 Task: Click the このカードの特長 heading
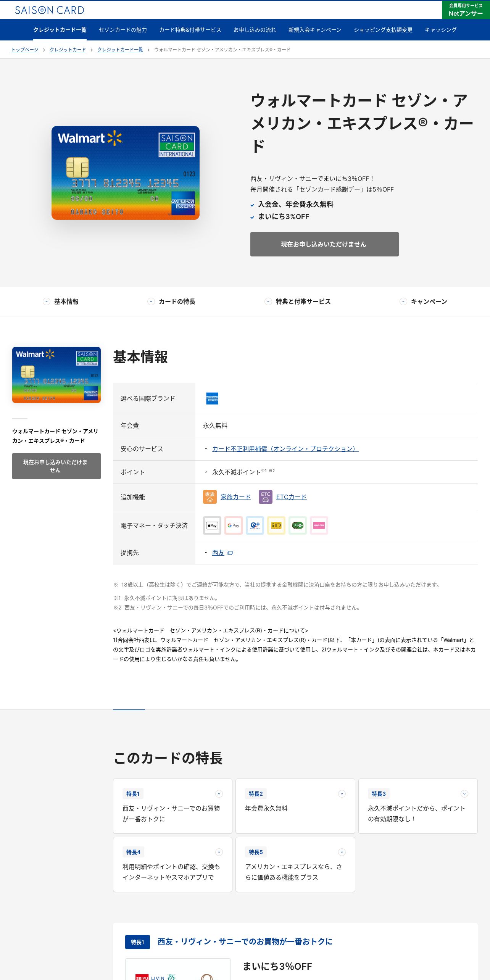(x=168, y=758)
